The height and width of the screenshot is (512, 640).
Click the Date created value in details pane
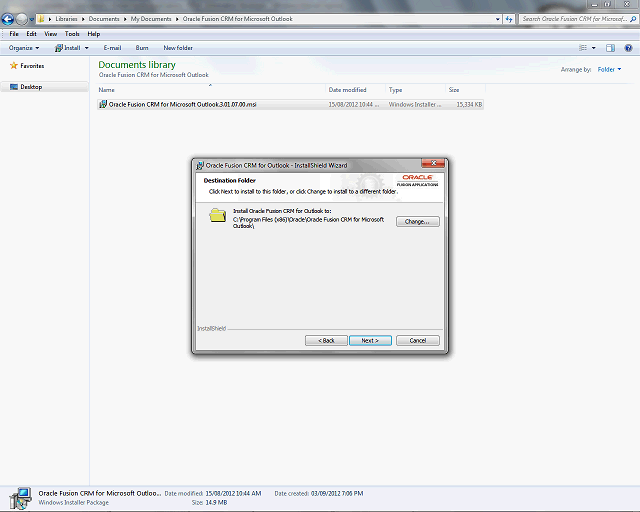pyautogui.click(x=337, y=493)
